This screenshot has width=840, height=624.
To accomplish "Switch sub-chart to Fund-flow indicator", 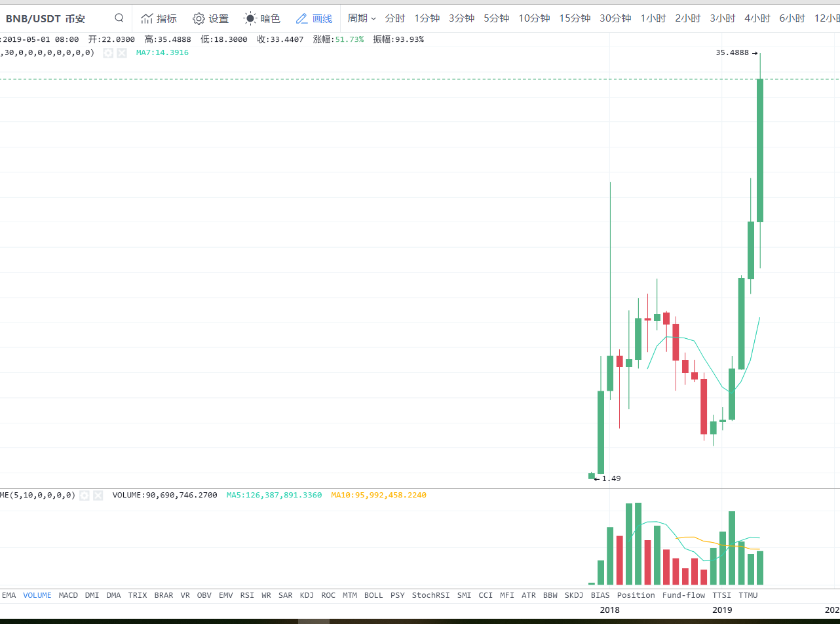I will [684, 595].
